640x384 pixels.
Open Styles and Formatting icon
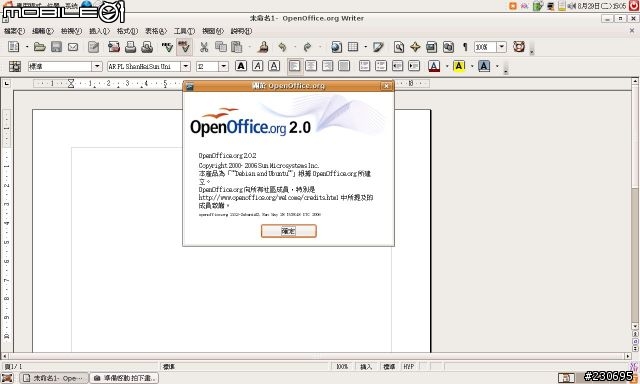point(15,66)
